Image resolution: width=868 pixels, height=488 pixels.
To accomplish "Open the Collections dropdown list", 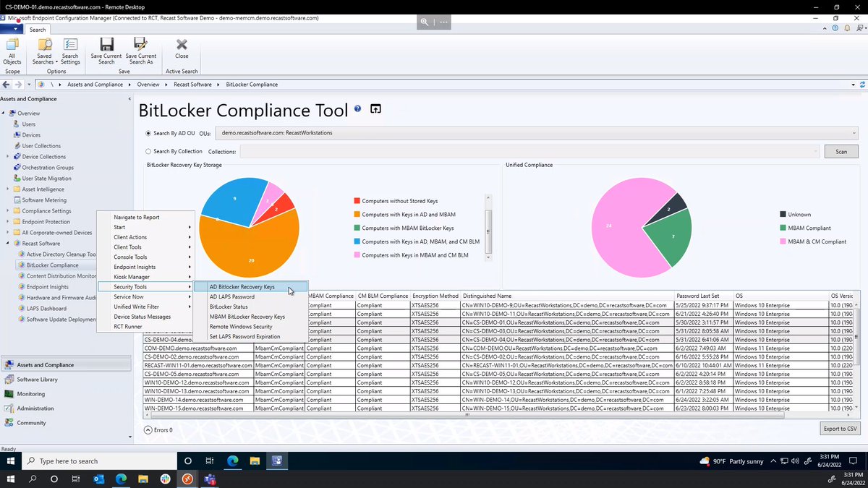I will [x=530, y=152].
